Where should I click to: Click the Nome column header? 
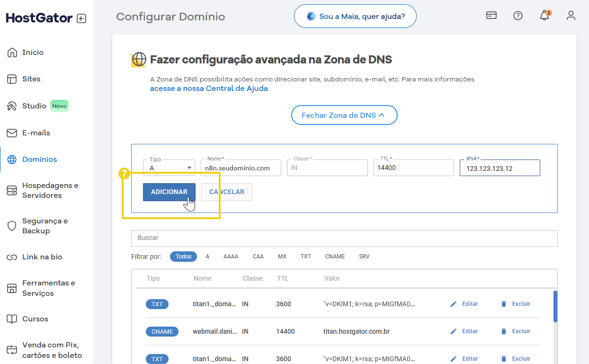point(203,278)
